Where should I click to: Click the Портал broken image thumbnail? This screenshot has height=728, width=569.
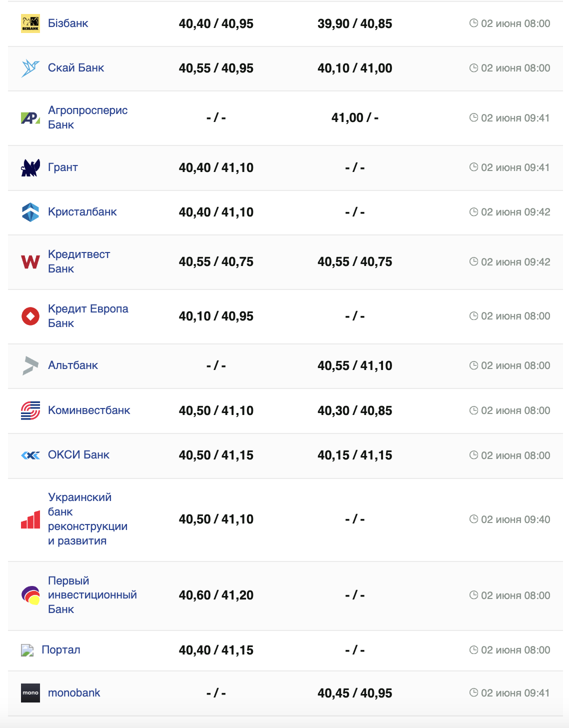click(27, 650)
